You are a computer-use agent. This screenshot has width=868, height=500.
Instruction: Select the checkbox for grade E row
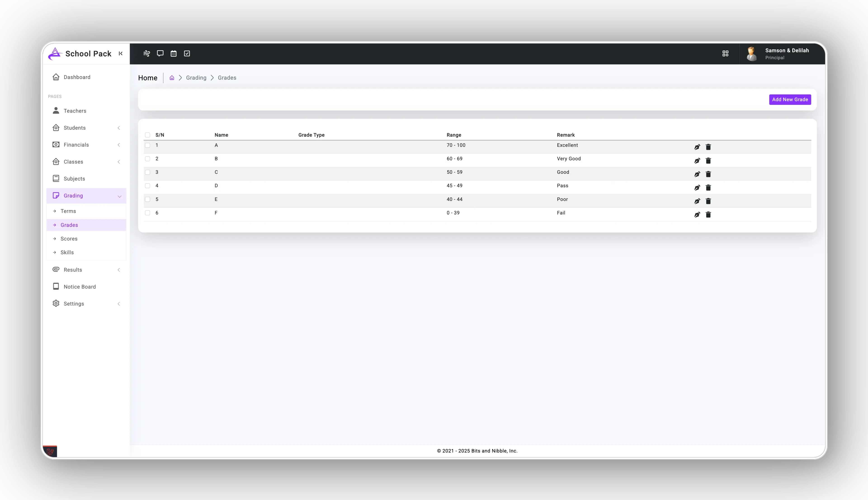point(148,199)
